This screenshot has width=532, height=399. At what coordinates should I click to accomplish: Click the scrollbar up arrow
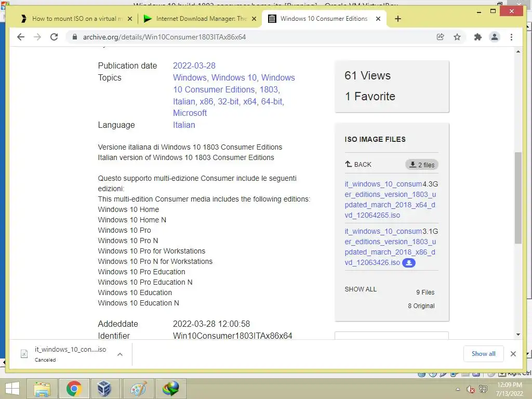tap(518, 51)
